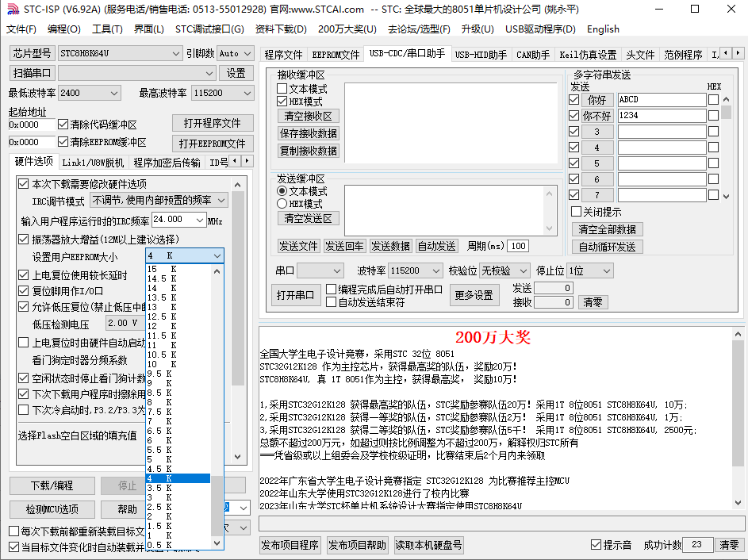Enable HEX checkbox for the ABCD row
748x560 pixels.
pyautogui.click(x=713, y=100)
